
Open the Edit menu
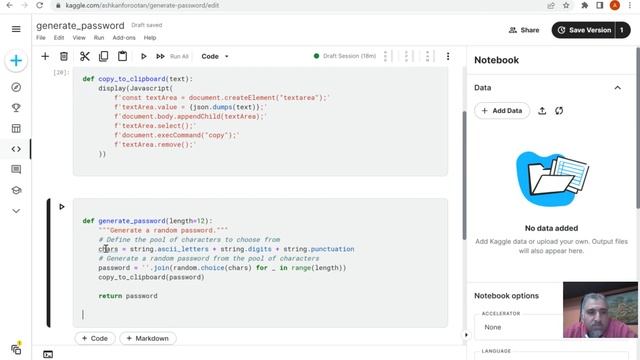[x=59, y=38]
